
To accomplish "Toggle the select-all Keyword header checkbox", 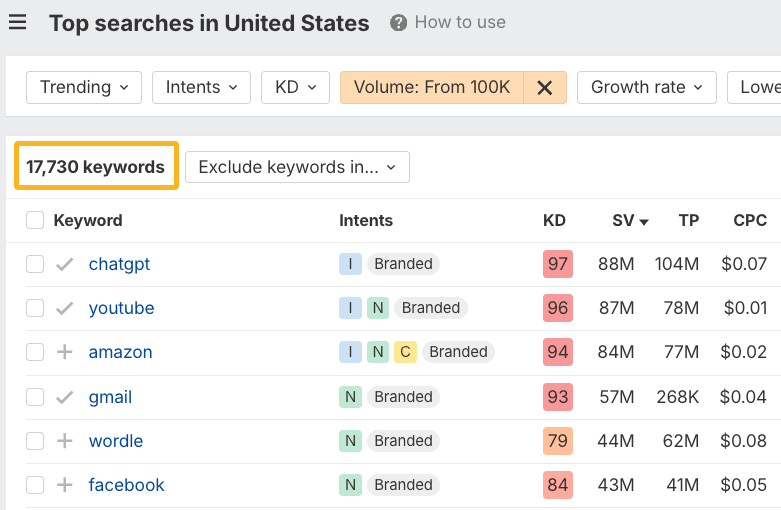I will click(35, 220).
